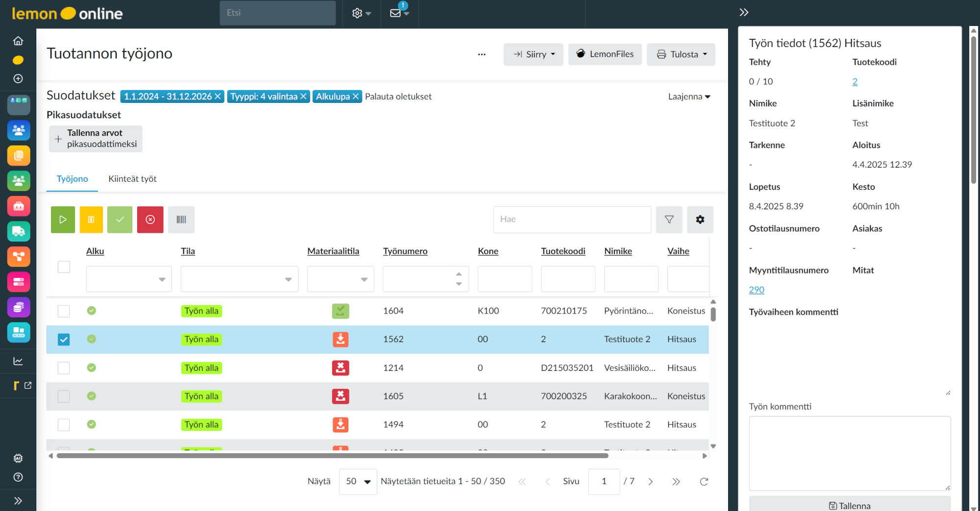
Task: Toggle the select-all header checkbox
Action: [x=64, y=267]
